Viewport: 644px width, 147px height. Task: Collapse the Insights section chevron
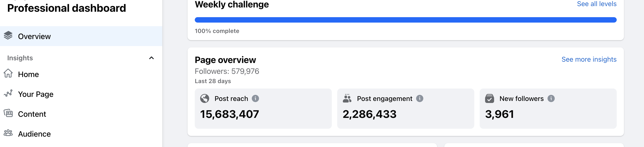point(151,58)
